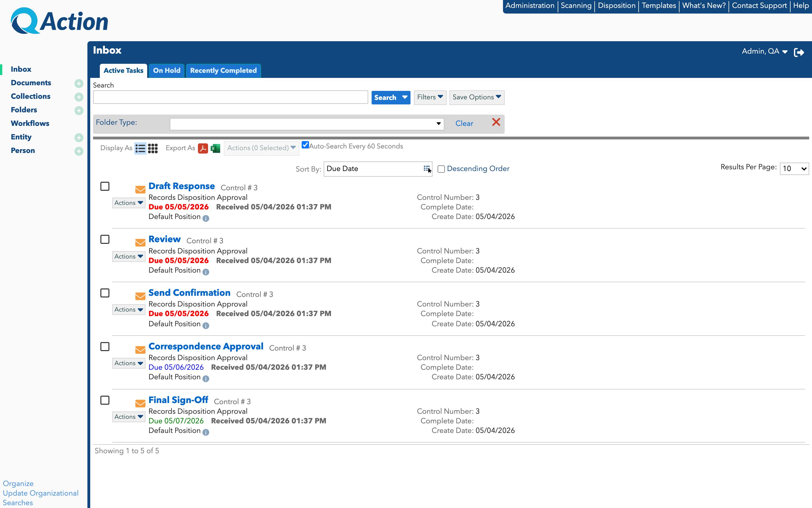Switch to the Recently Completed tab
Image resolution: width=812 pixels, height=508 pixels.
pos(224,71)
